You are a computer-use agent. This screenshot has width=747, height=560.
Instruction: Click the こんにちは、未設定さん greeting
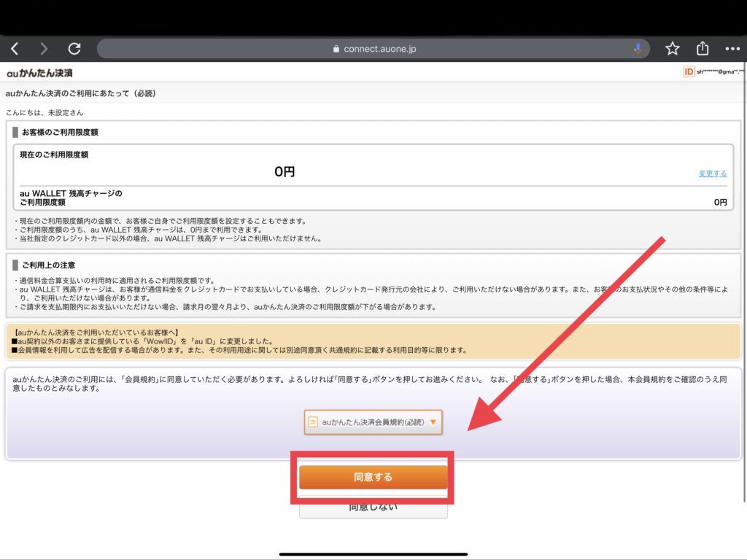pos(44,113)
